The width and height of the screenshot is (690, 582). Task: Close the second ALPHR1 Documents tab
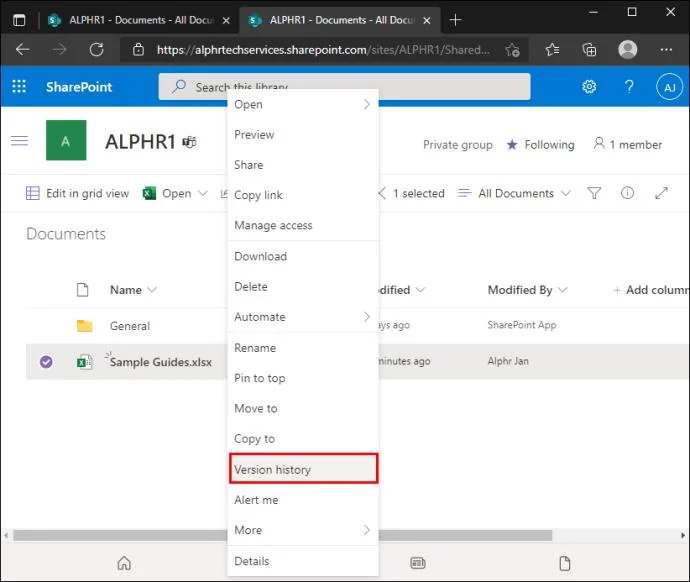[426, 20]
